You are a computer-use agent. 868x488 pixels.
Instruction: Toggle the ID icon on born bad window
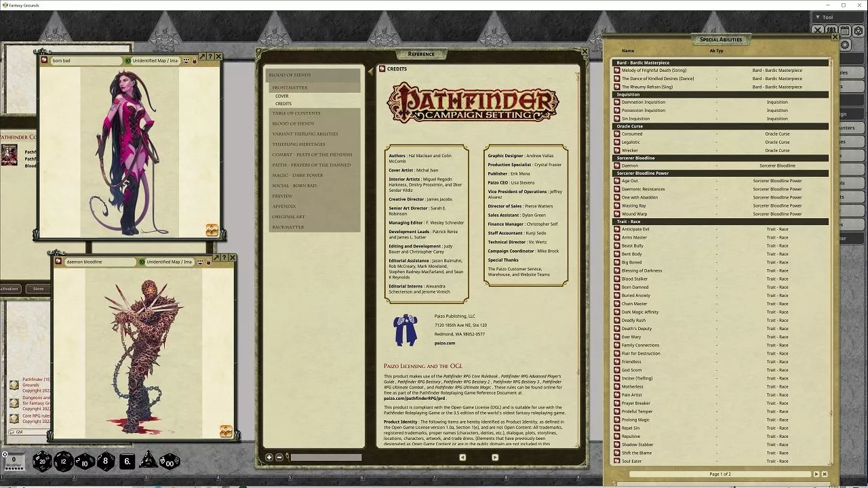pyautogui.click(x=128, y=61)
